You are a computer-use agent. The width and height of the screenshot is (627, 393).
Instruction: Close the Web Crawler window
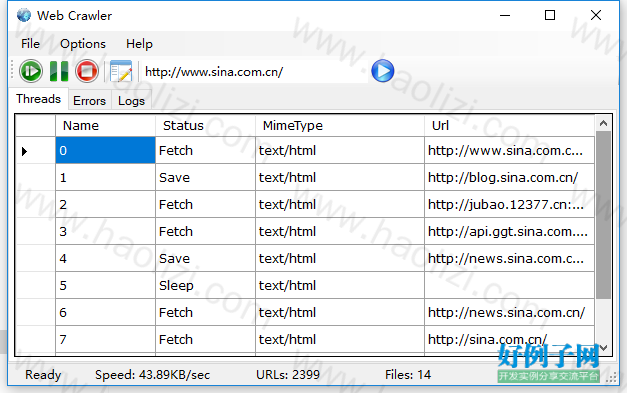tap(596, 15)
